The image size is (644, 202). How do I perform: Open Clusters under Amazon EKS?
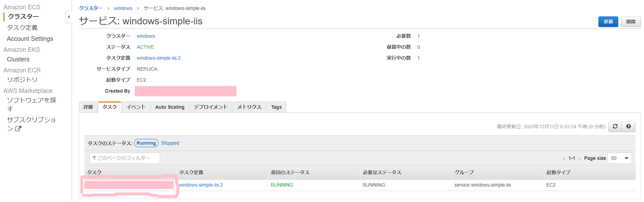pyautogui.click(x=18, y=59)
